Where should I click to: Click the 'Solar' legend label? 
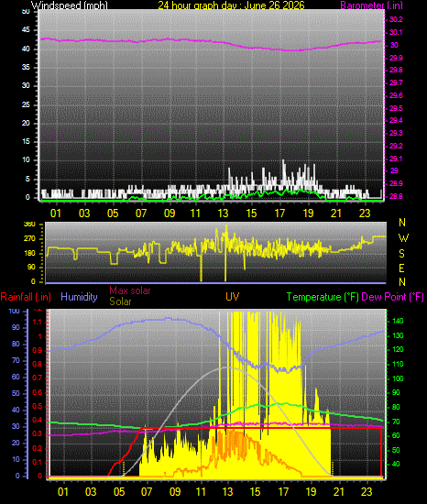120,301
